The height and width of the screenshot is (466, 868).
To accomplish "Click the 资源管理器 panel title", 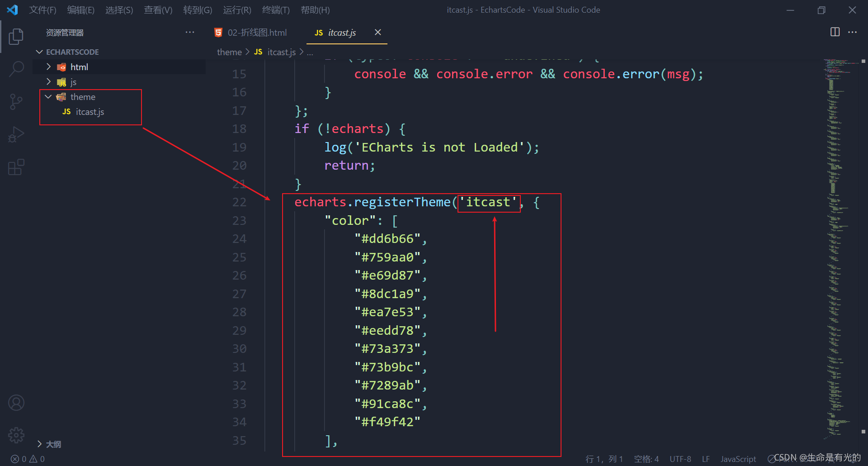I will (65, 33).
